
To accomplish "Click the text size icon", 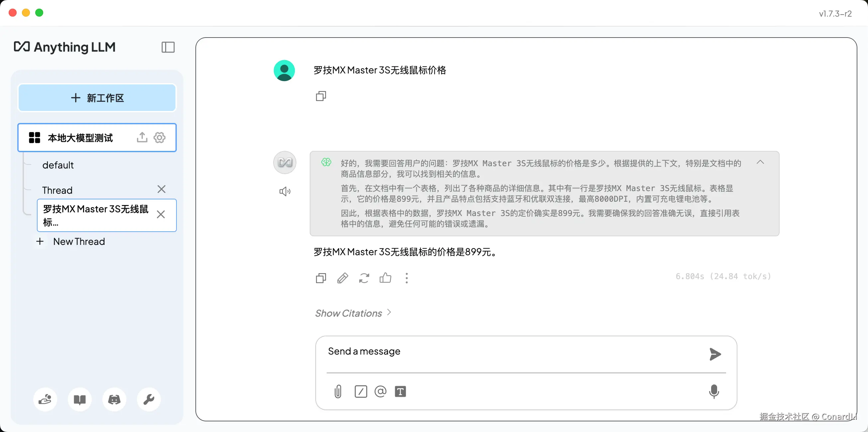I will pos(400,391).
